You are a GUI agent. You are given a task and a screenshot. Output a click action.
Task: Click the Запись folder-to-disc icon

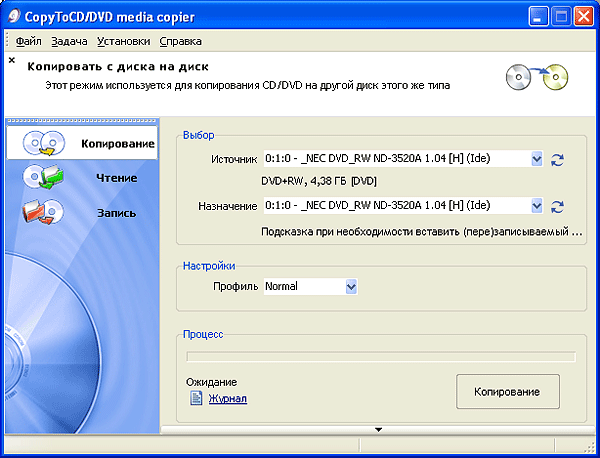[43, 212]
